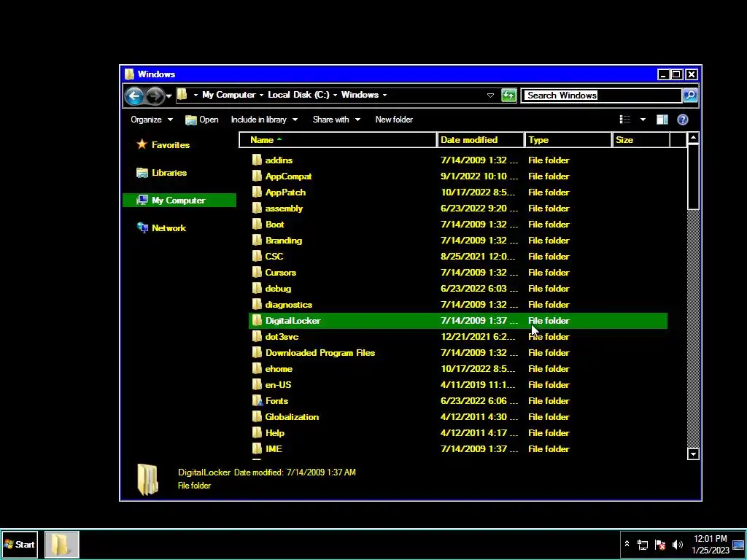The width and height of the screenshot is (747, 560).
Task: Click date 8/25/2021 in CSC row
Action: click(x=479, y=257)
